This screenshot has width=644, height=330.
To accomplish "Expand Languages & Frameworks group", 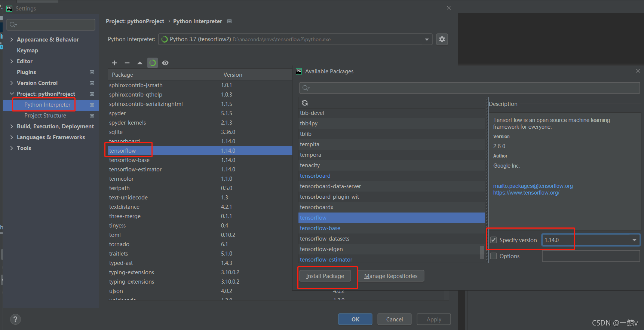I will (12, 137).
